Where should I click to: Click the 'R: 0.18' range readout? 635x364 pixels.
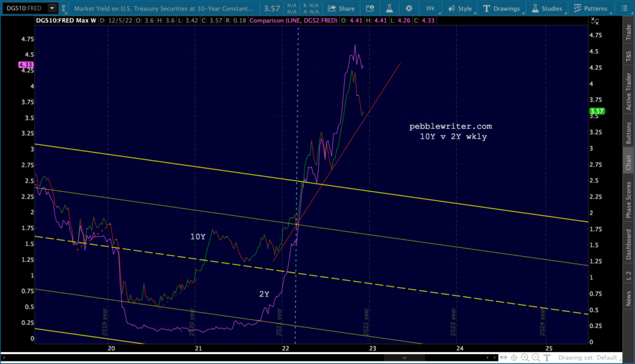pos(236,20)
